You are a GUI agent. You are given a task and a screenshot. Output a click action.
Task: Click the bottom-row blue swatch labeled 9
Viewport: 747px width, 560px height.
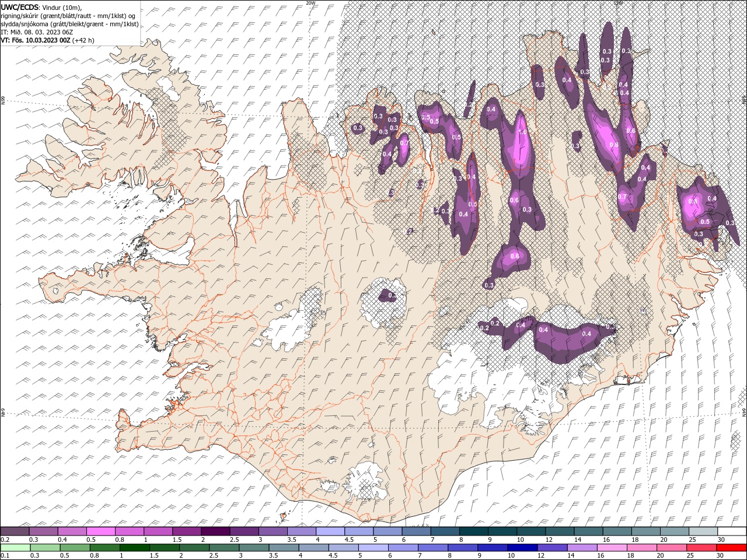pos(492,548)
